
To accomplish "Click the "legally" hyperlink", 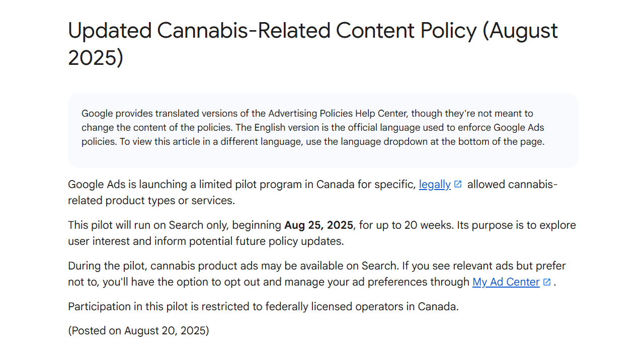I will 435,185.
